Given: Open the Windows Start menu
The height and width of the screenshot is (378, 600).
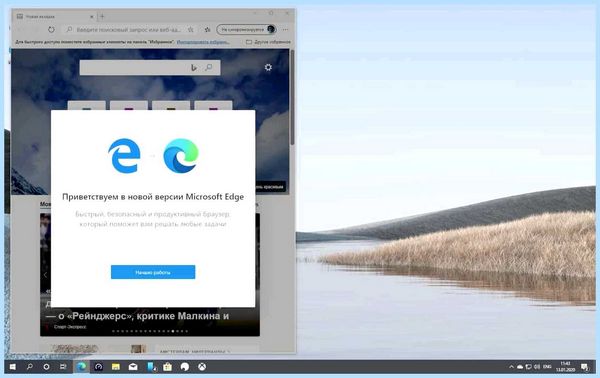Looking at the screenshot, I should pyautogui.click(x=13, y=367).
